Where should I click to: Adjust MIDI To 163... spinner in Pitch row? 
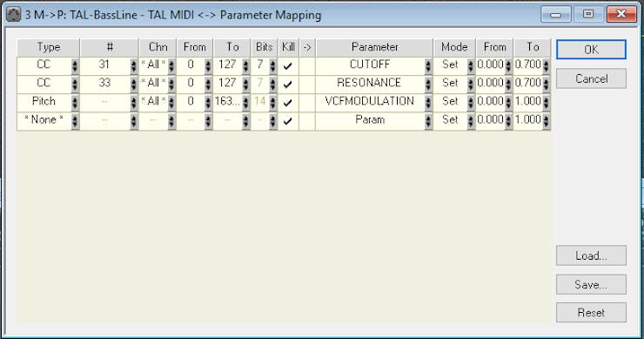(245, 103)
